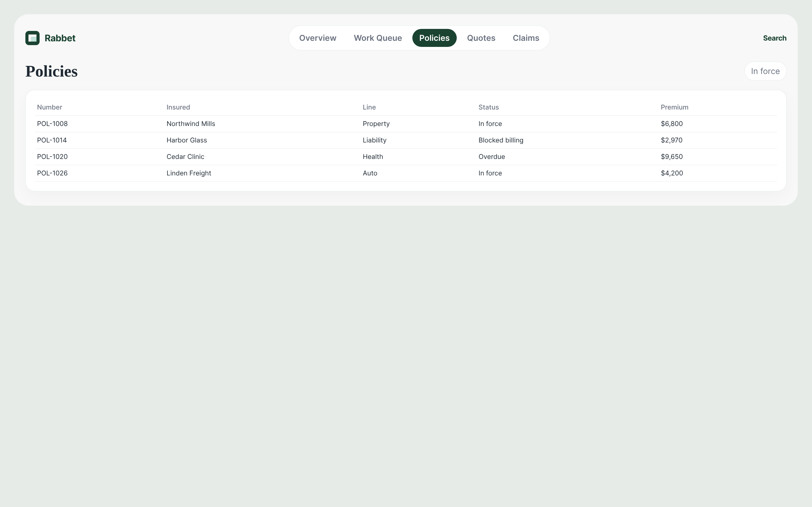Open policy POL-1008 row
The height and width of the screenshot is (507, 812).
click(406, 124)
